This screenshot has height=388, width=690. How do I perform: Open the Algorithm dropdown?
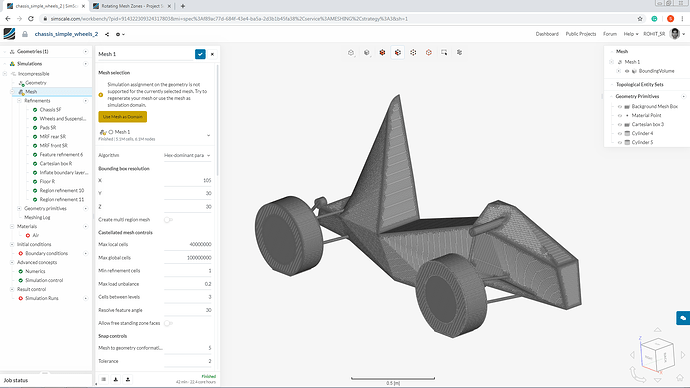tap(187, 155)
